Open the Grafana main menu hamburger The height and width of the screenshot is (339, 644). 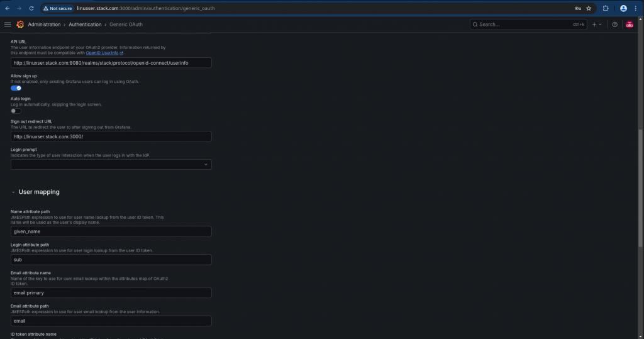pos(8,25)
